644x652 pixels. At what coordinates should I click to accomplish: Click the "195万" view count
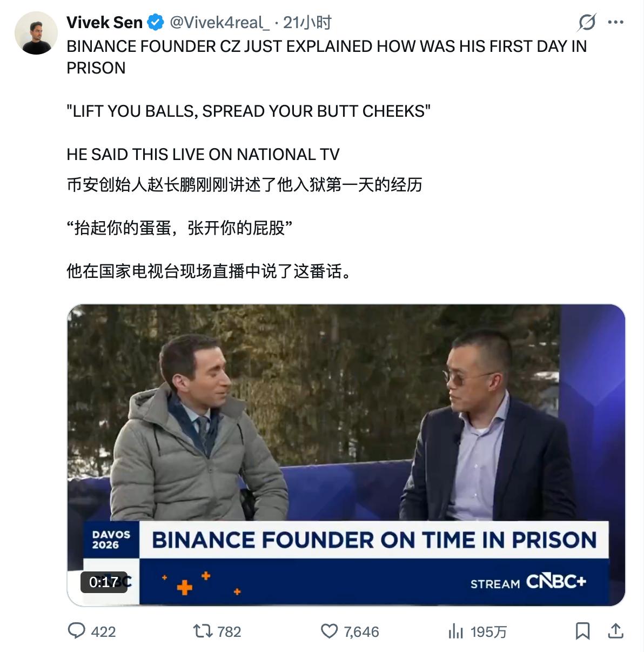[x=487, y=631]
